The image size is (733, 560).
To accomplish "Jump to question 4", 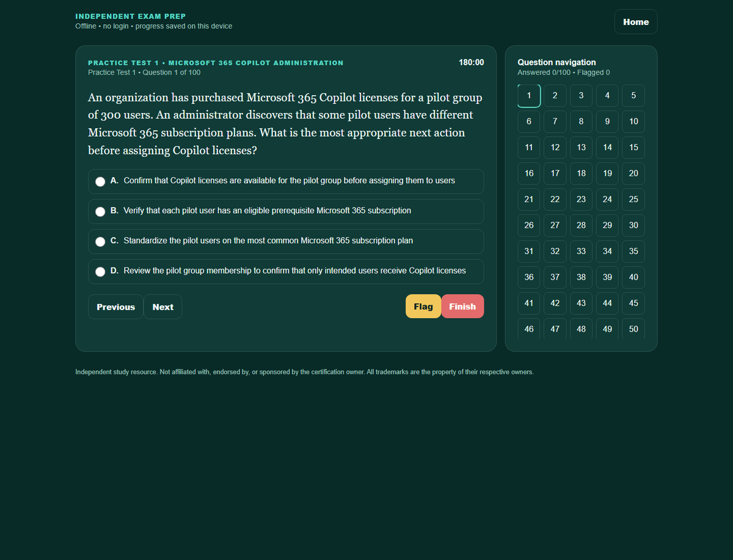I will pyautogui.click(x=607, y=95).
